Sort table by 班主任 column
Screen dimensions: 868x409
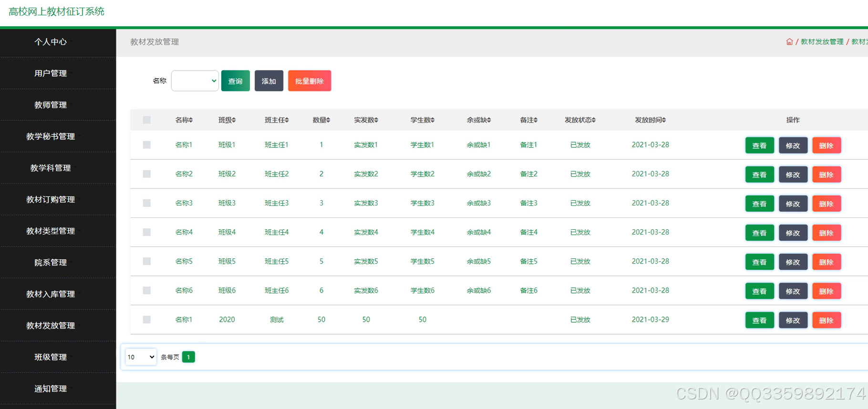pyautogui.click(x=277, y=120)
